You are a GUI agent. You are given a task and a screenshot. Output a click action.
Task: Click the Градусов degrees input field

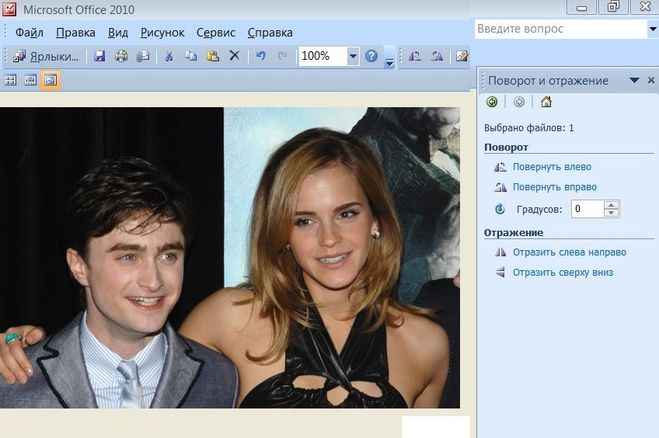[587, 209]
